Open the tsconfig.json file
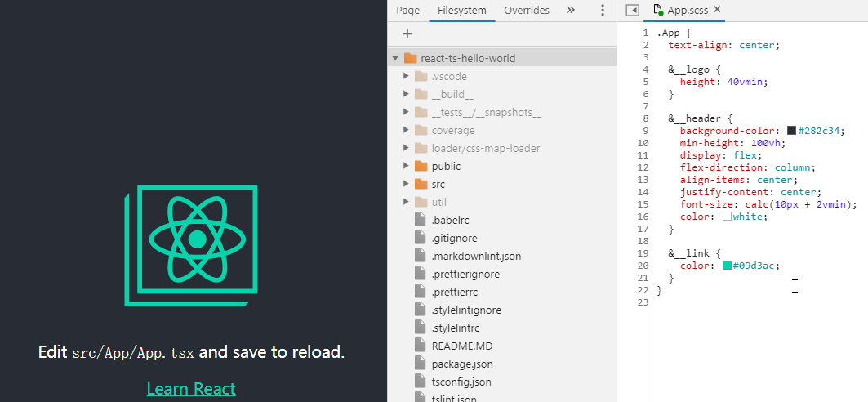The image size is (868, 402). coord(462,382)
